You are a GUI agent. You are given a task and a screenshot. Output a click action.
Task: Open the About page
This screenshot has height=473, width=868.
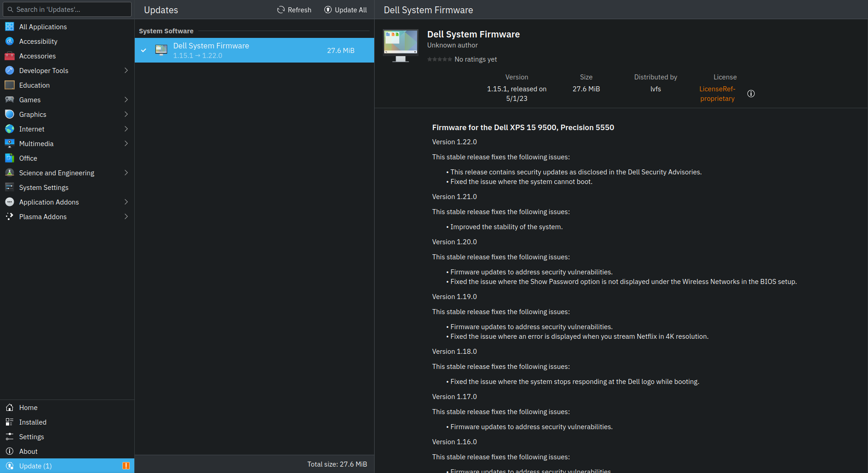[x=28, y=452]
